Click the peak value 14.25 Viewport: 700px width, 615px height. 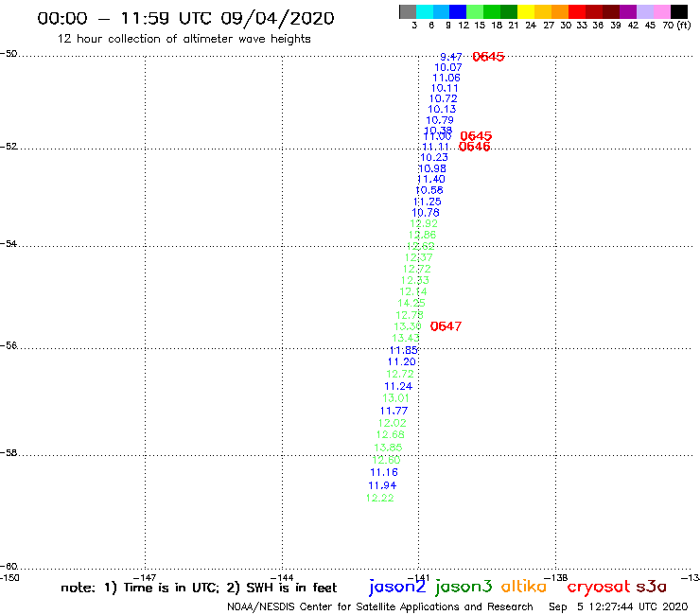[411, 304]
